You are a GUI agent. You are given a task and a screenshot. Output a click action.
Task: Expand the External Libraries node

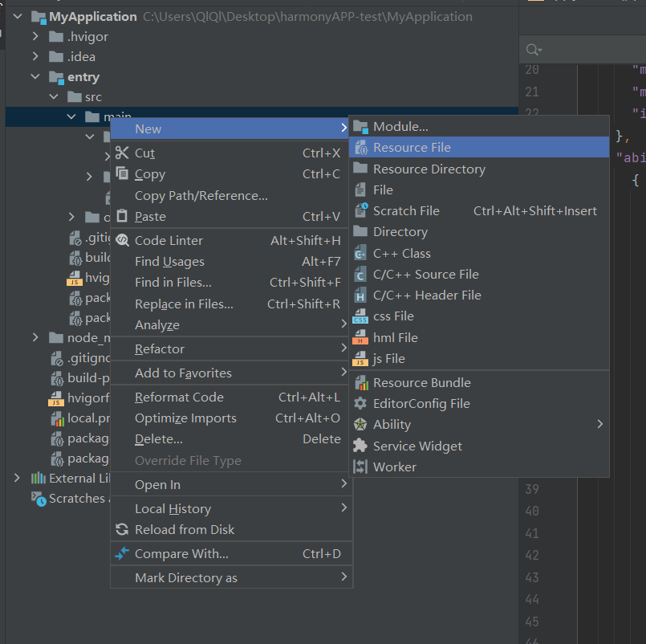click(x=17, y=478)
